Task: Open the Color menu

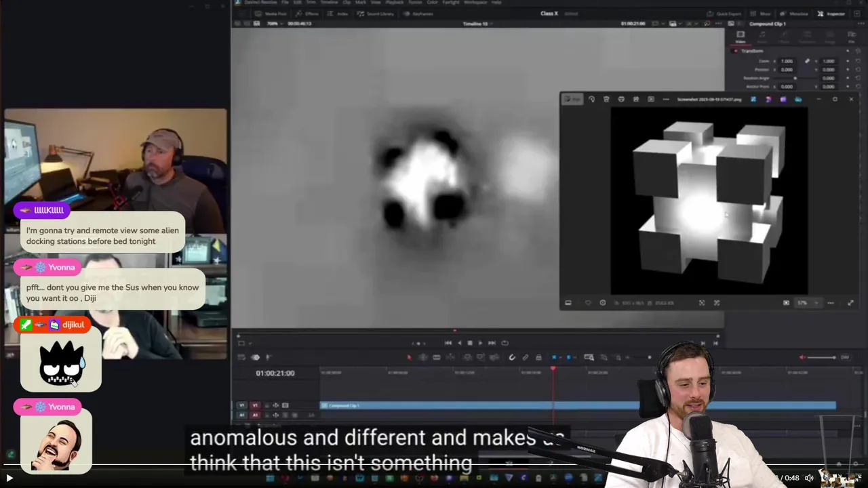Action: coord(432,3)
